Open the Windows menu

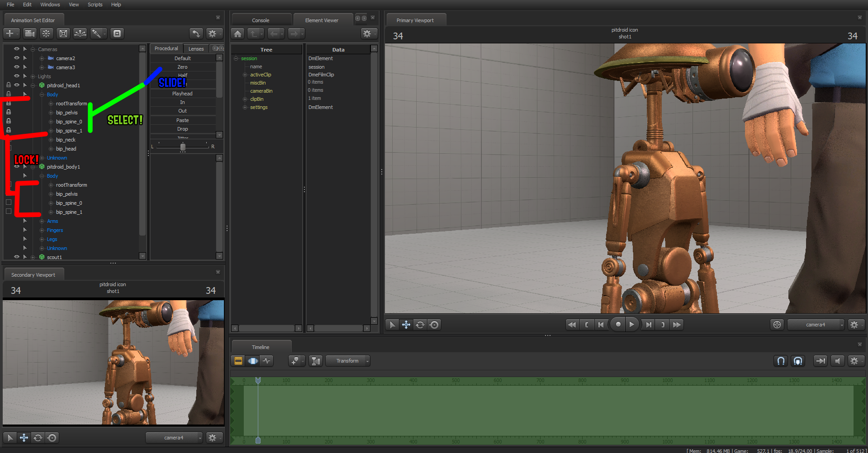(x=50, y=5)
